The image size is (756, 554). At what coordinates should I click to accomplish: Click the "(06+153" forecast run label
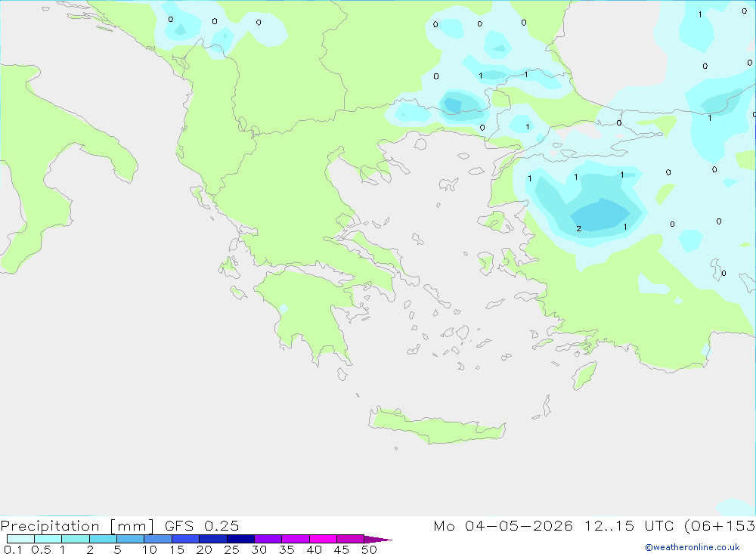pos(720,525)
